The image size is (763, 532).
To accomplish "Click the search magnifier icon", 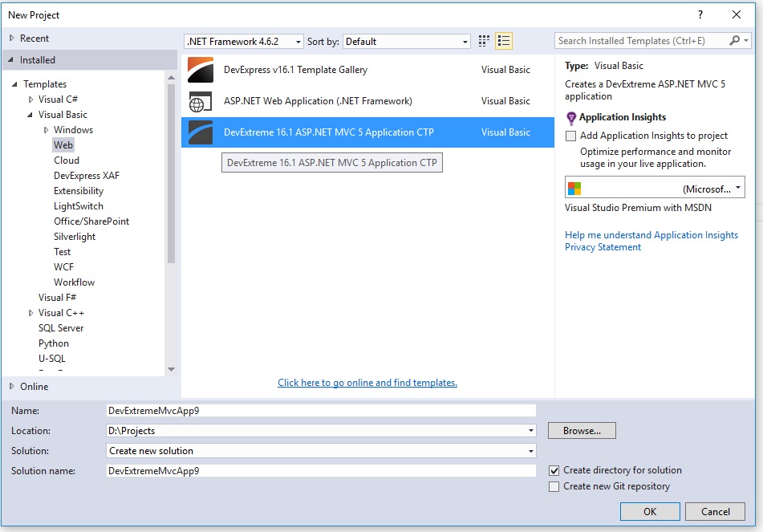I will click(x=734, y=40).
